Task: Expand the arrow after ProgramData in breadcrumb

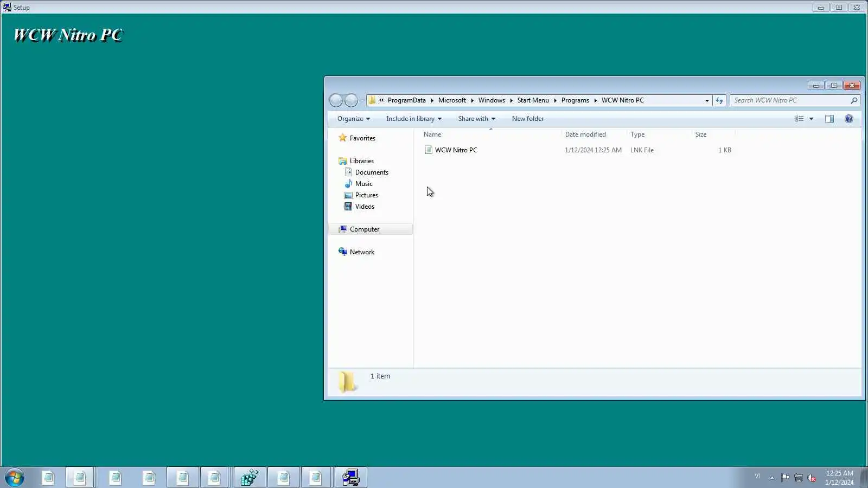Action: tap(432, 100)
